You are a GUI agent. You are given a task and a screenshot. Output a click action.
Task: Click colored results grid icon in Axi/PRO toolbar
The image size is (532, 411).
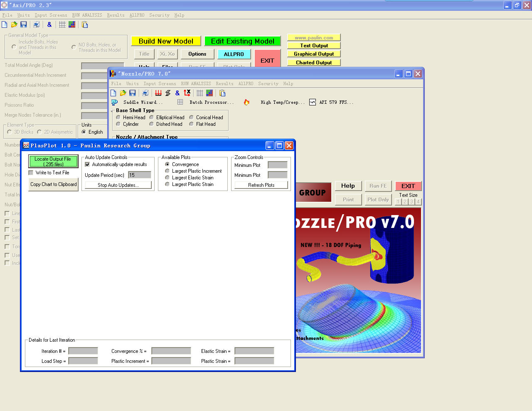[72, 24]
